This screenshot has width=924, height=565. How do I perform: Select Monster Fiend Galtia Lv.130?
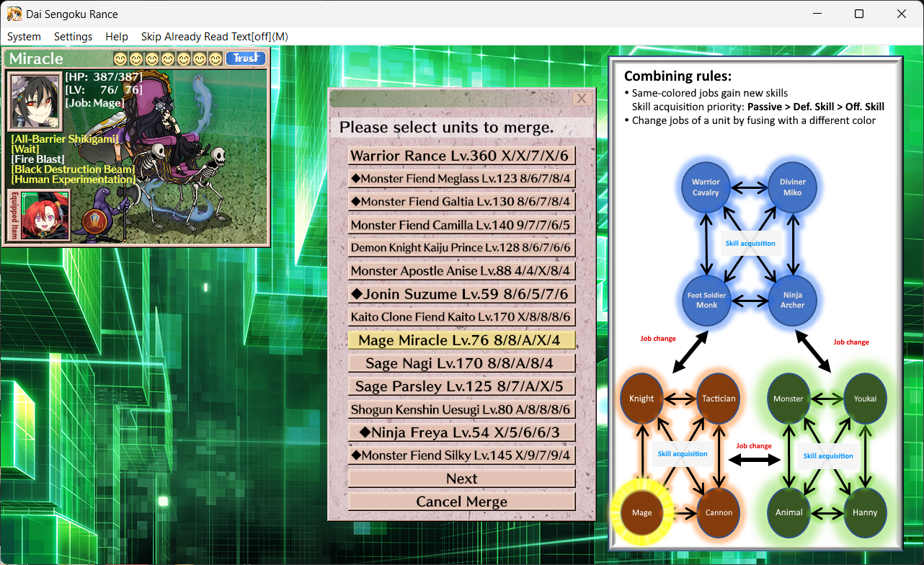tap(461, 202)
